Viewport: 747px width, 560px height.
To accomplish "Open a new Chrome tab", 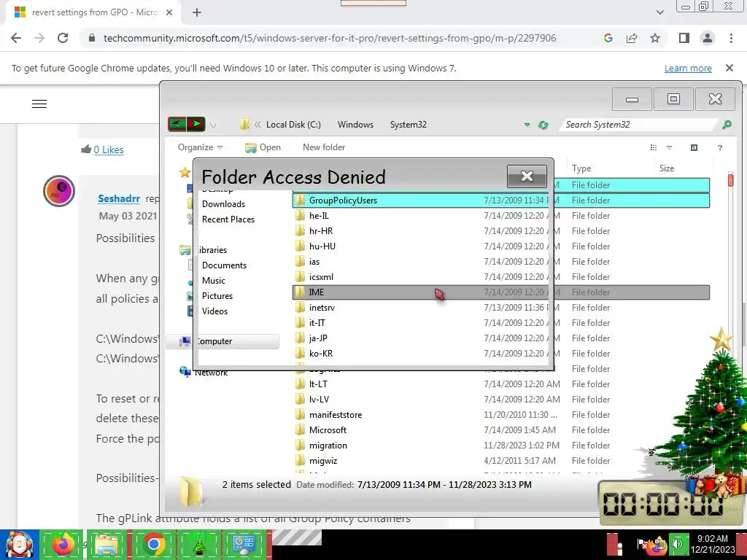I will click(197, 12).
